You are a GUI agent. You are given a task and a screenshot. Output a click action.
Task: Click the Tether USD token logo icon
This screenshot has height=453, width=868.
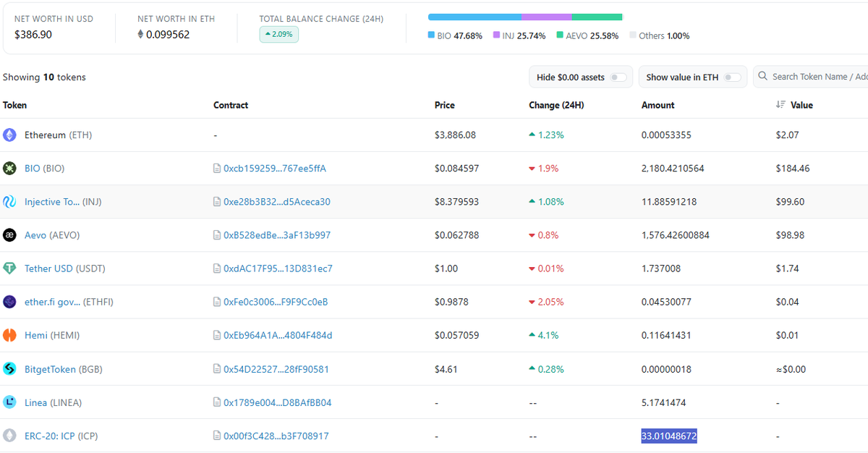9,268
